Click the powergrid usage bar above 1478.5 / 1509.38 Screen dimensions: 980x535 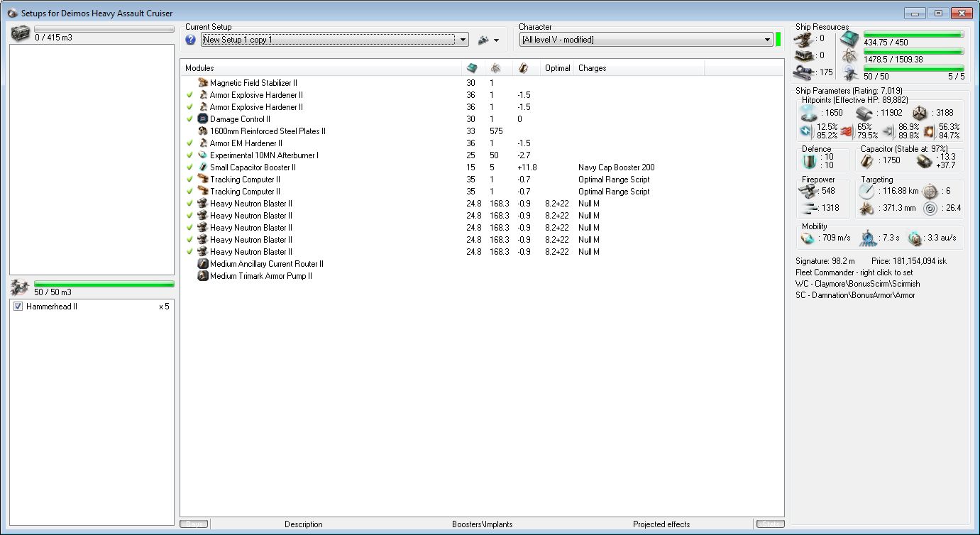[914, 51]
